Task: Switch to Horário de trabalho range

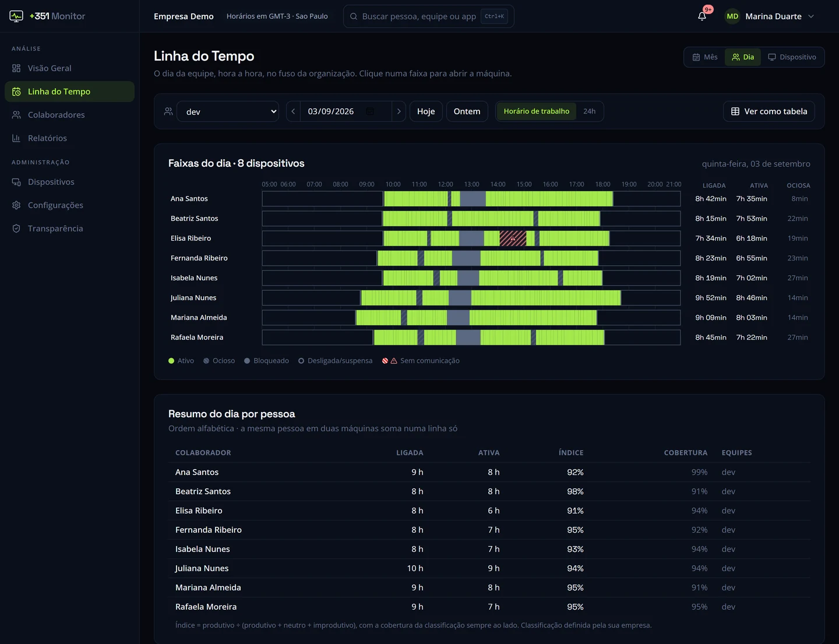Action: pyautogui.click(x=537, y=111)
